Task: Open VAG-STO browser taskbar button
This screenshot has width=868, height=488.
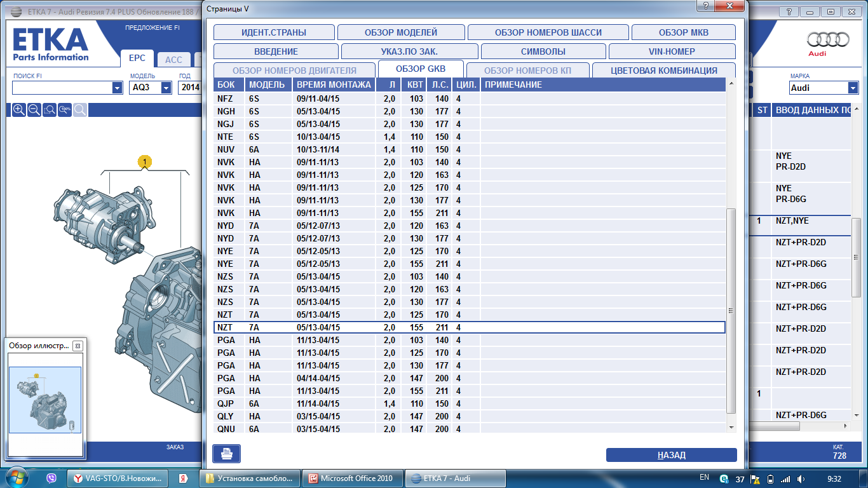Action: click(118, 478)
